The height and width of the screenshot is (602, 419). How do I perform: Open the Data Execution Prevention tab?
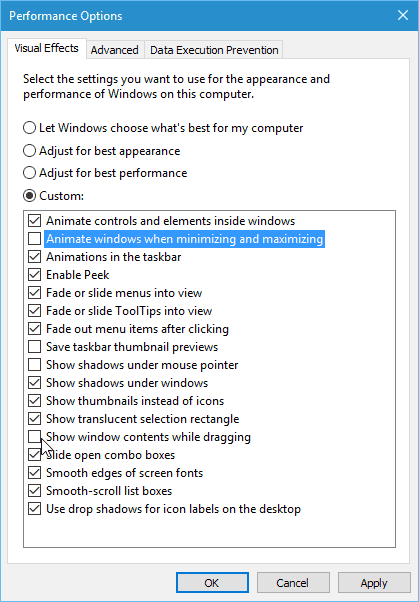[x=214, y=50]
